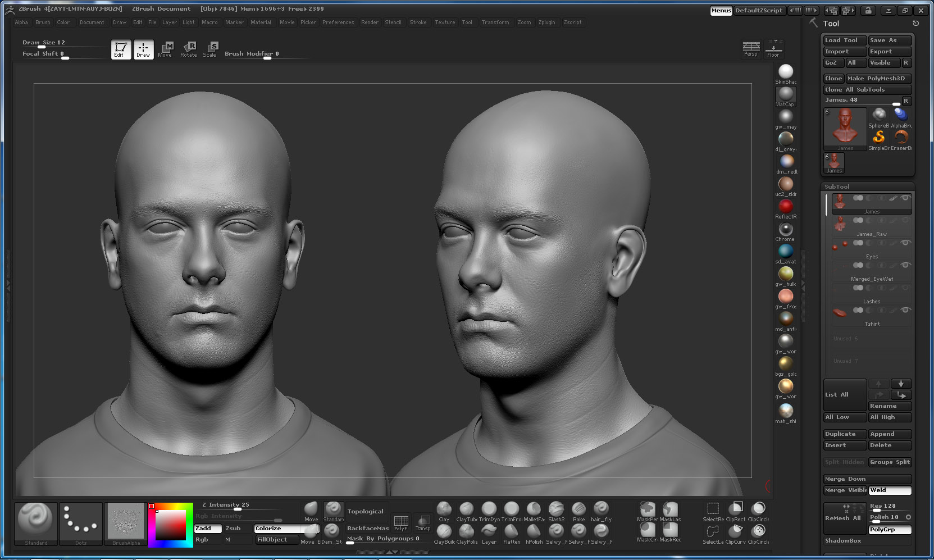934x560 pixels.
Task: Open the Brush menu
Action: coord(43,22)
